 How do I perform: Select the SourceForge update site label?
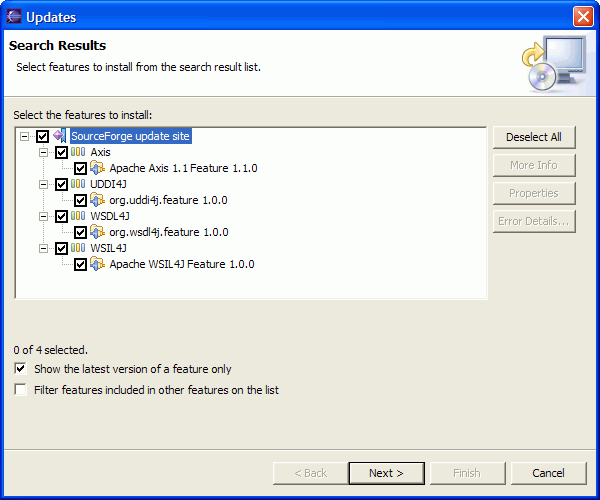130,136
